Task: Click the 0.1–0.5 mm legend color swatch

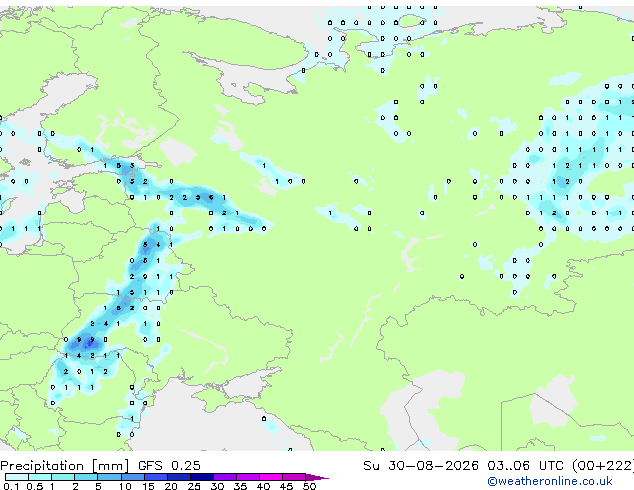Action: pos(17,477)
